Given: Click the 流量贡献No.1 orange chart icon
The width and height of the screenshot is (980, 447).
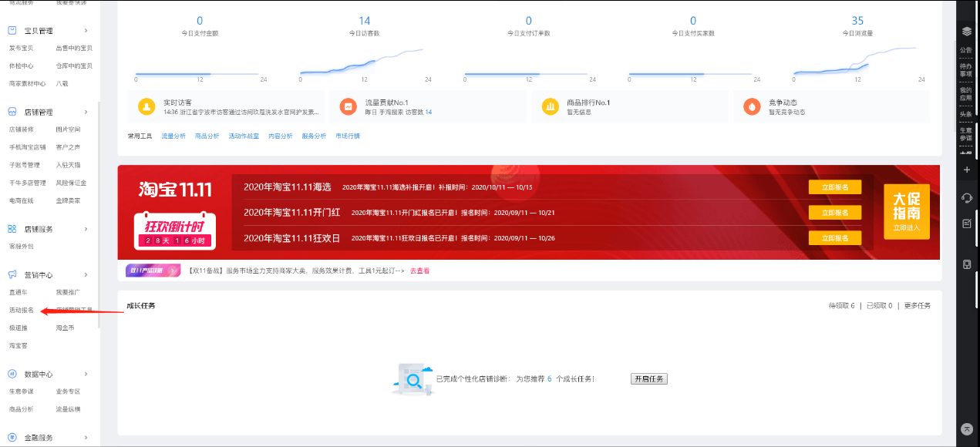Looking at the screenshot, I should click(x=348, y=107).
